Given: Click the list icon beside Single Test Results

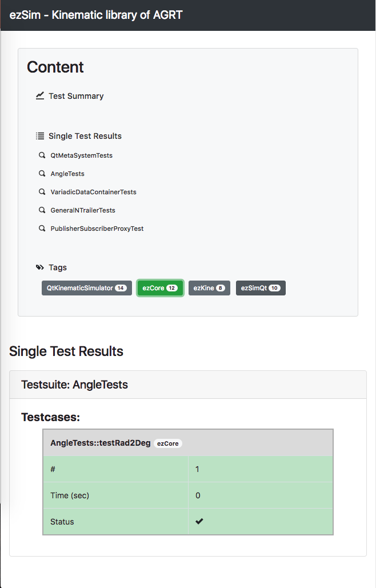Looking at the screenshot, I should 40,136.
